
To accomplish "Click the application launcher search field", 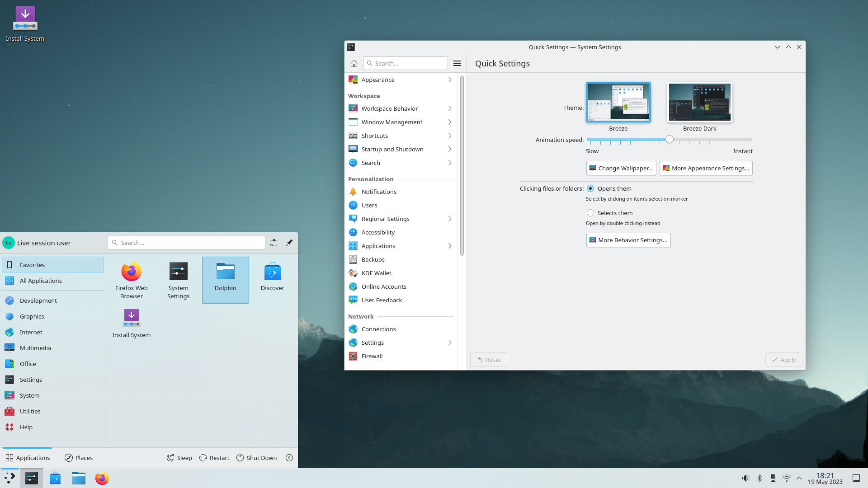I will (x=187, y=243).
